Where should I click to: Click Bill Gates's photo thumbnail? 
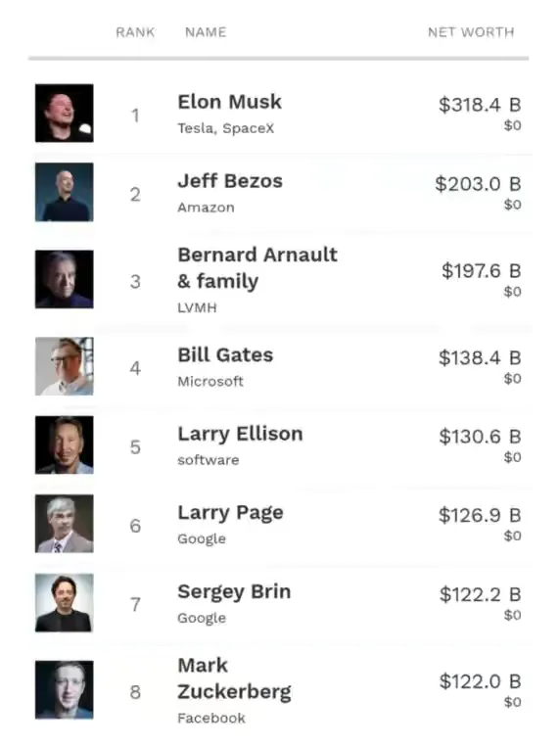65,366
